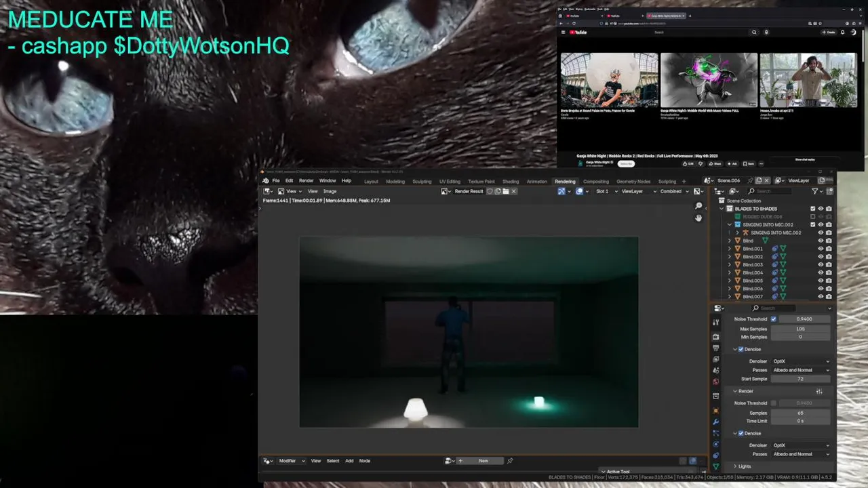This screenshot has height=488, width=868.
Task: Open the Particles properties tab icon
Action: [715, 433]
